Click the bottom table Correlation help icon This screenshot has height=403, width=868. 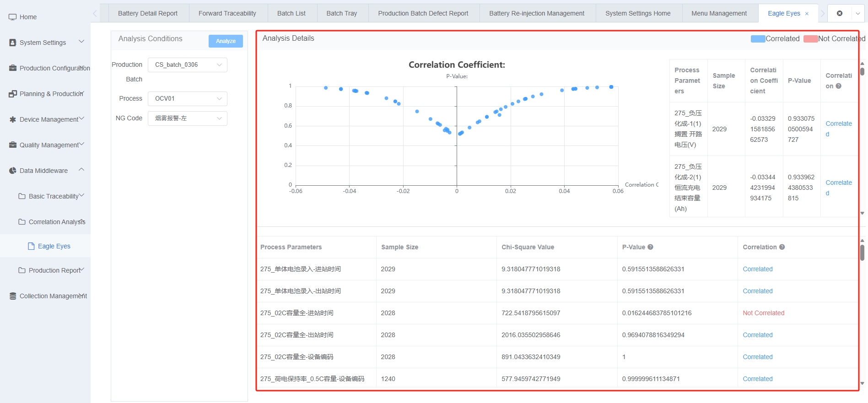coord(782,247)
